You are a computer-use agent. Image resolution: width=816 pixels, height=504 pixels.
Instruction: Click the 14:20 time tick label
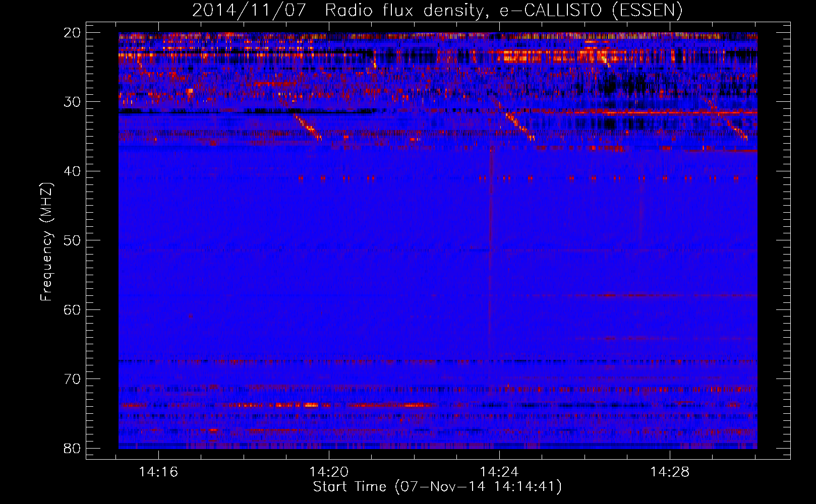[329, 472]
